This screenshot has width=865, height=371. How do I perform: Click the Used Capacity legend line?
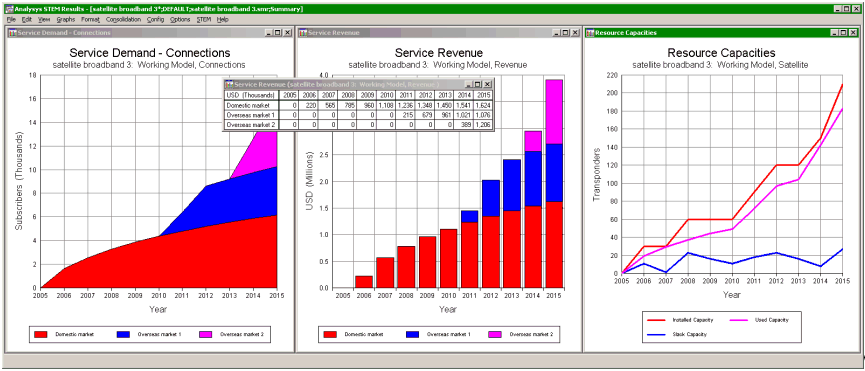(738, 320)
